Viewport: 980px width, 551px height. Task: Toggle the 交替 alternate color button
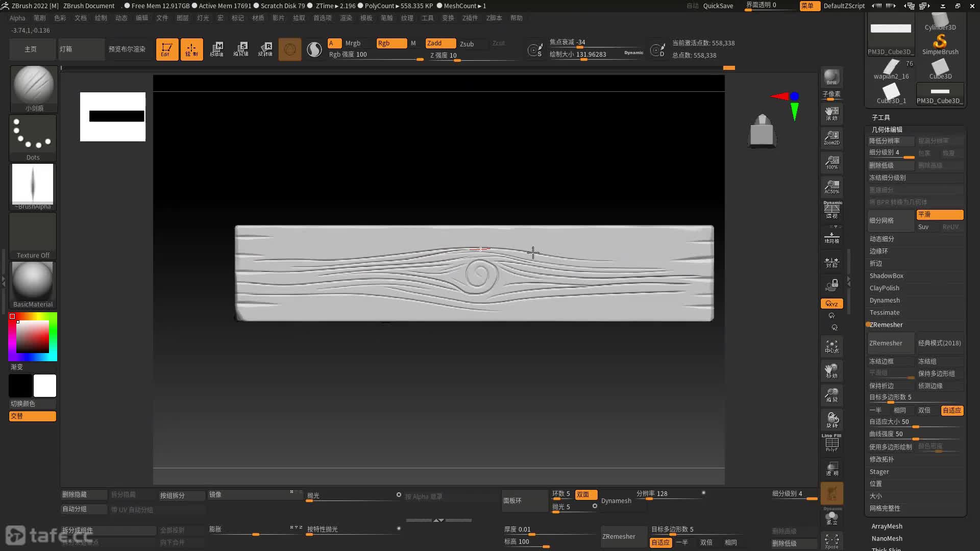33,416
